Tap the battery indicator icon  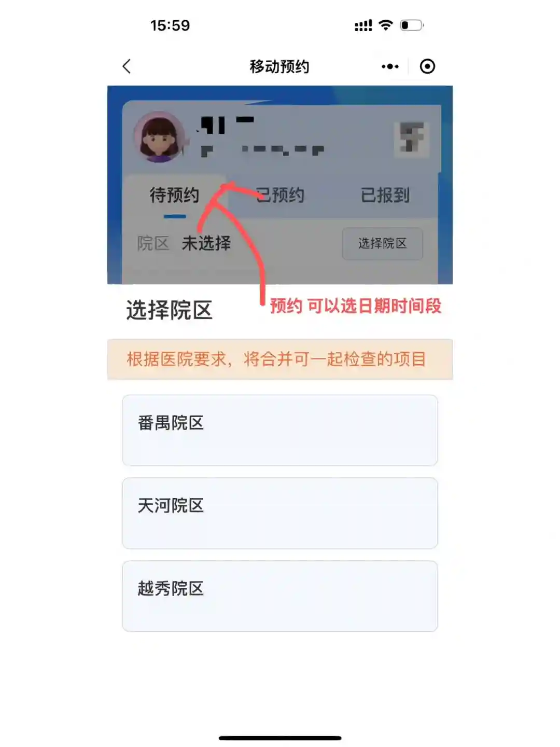coord(412,25)
